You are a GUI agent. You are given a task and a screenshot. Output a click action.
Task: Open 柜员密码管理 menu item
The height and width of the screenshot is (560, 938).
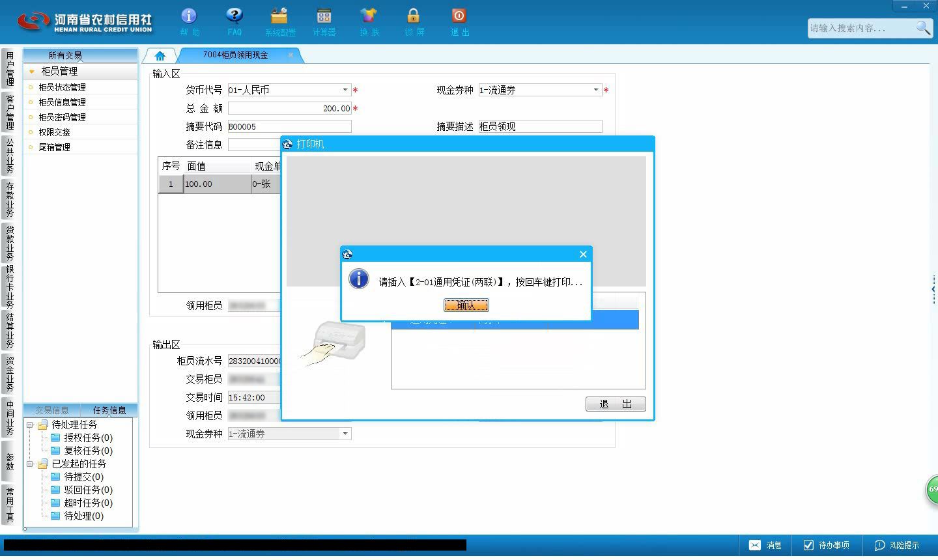click(x=62, y=117)
